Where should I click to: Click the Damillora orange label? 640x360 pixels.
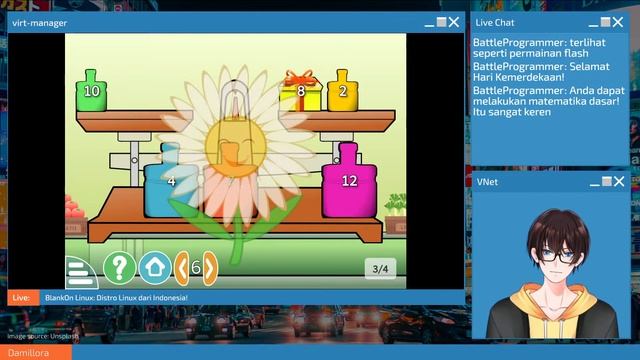pos(36,353)
